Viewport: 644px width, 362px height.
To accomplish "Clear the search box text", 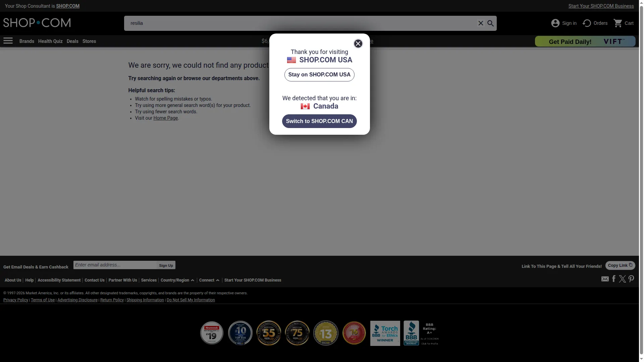I will coord(481,23).
